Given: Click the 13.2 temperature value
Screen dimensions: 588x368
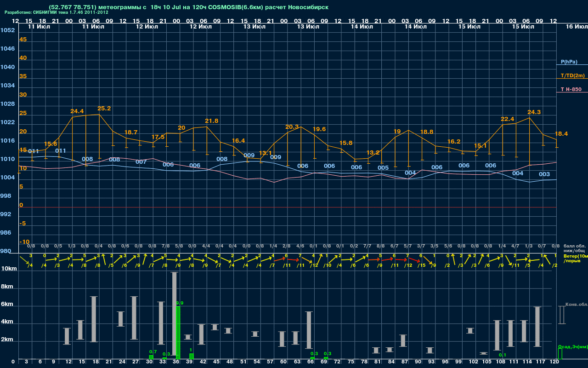Looking at the screenshot, I should click(x=373, y=153).
